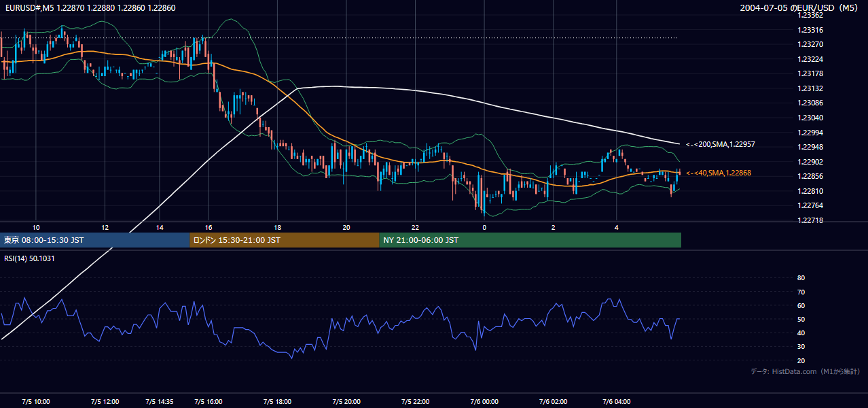Click the NY 21:00-06:00 JST session bar
868x408 pixels.
click(530, 240)
